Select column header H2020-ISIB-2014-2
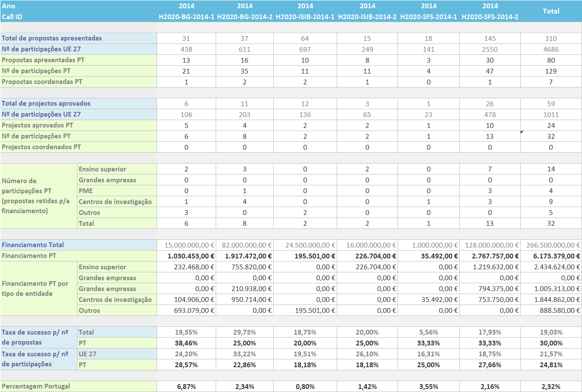 point(367,17)
